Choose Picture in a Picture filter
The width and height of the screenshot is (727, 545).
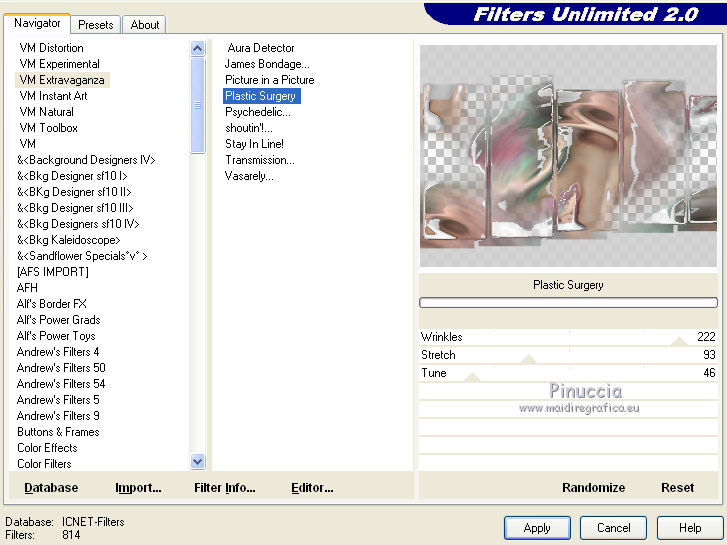click(269, 80)
